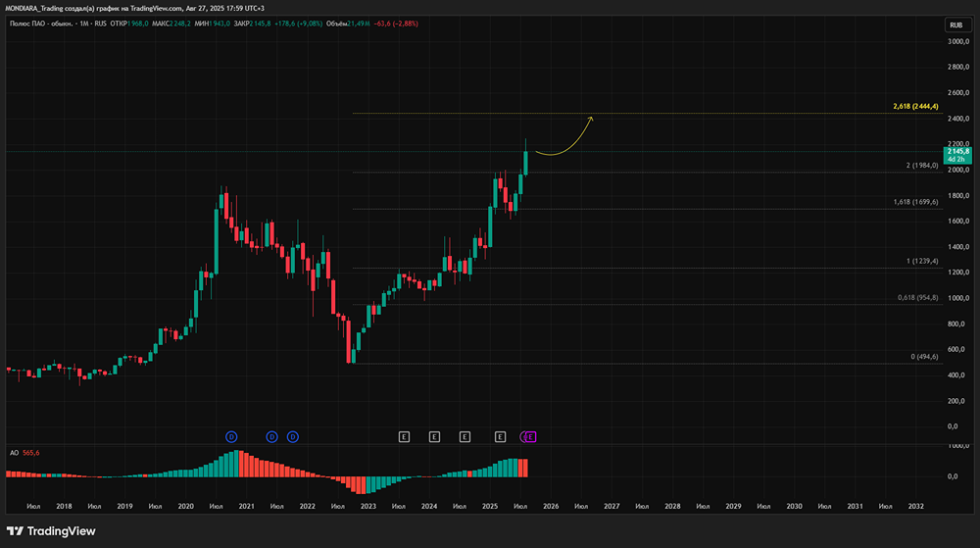Select the current price label 2145,8
Image resolution: width=980 pixels, height=548 pixels.
coord(957,151)
